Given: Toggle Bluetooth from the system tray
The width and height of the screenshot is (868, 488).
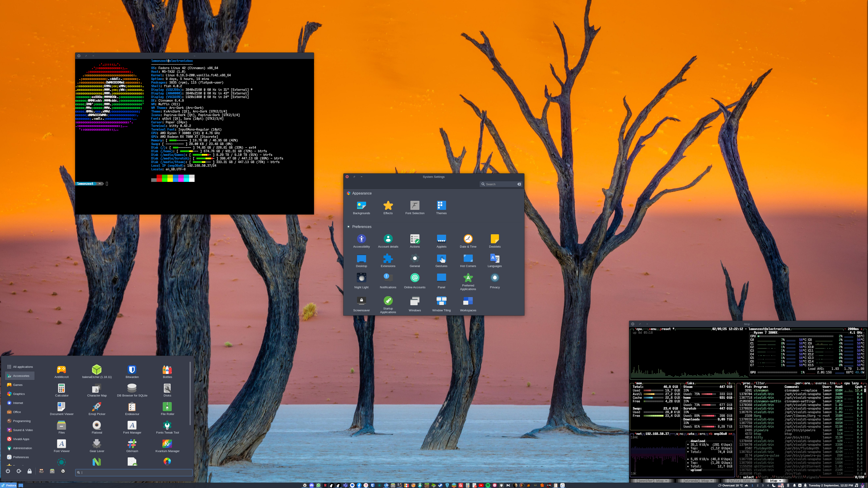Looking at the screenshot, I should pos(788,485).
